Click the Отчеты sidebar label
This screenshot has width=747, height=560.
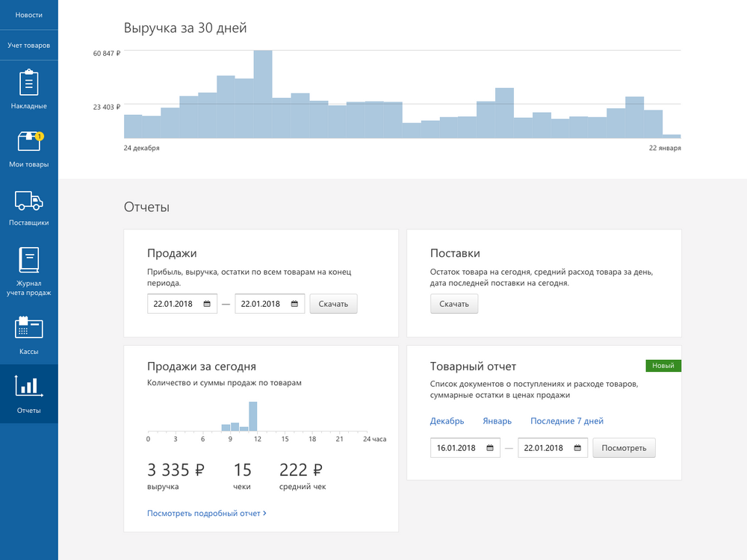(28, 411)
